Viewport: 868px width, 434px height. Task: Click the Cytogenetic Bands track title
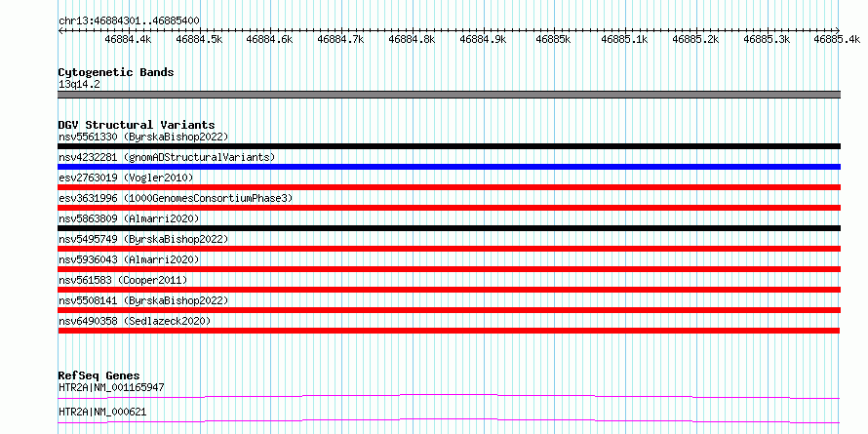(116, 72)
